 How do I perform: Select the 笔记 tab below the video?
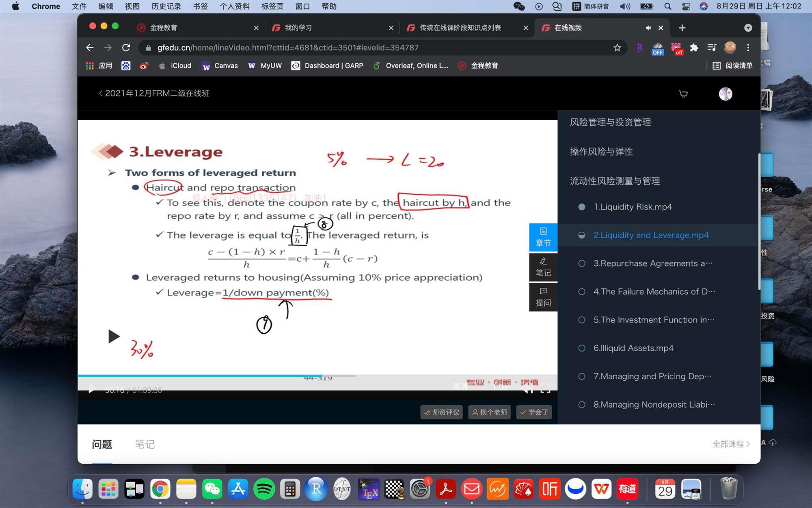coord(145,444)
